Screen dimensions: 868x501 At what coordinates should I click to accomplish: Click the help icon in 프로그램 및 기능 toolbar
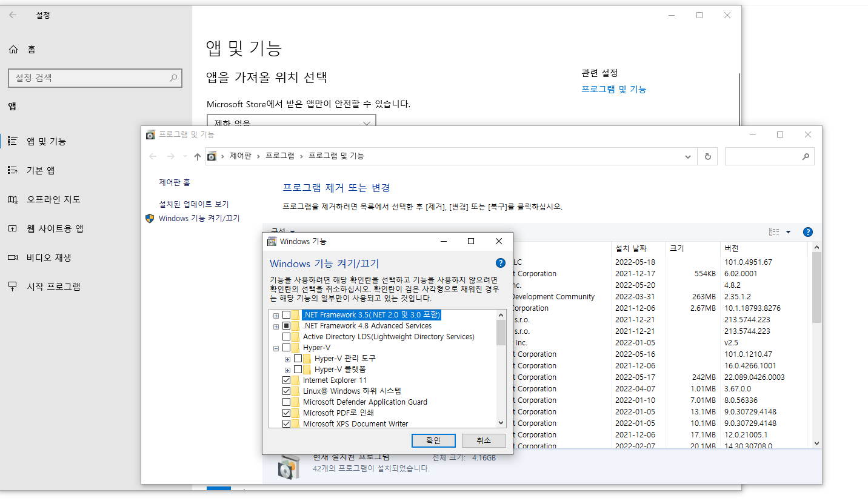807,232
